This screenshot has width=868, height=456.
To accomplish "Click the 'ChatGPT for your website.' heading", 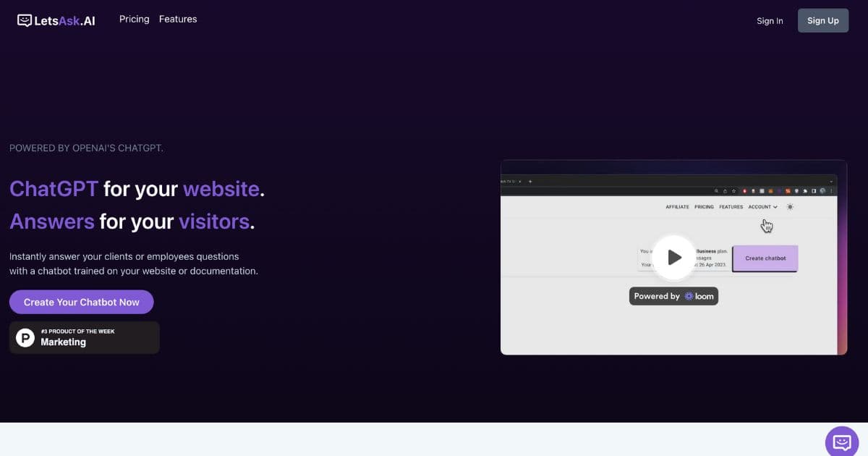I will [x=137, y=189].
